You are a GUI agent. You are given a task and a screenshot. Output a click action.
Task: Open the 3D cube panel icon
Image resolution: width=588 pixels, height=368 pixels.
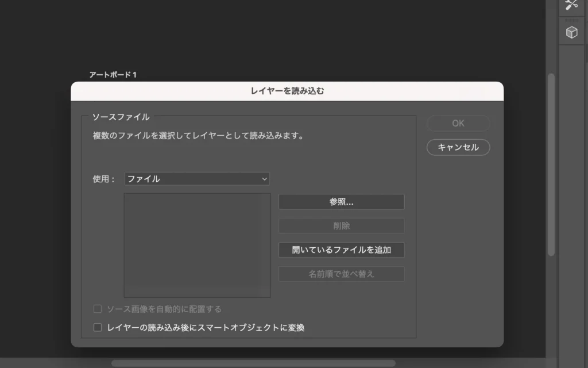point(571,33)
